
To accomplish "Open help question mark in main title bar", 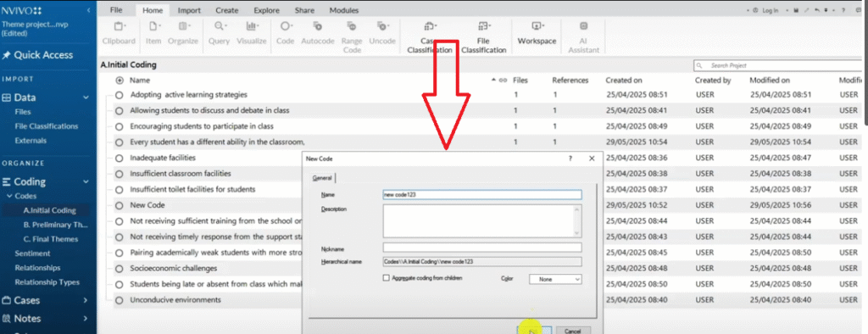I will (x=843, y=10).
